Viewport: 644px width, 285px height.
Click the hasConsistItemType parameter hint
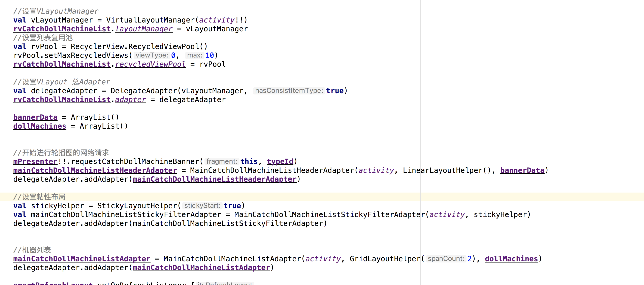(289, 91)
